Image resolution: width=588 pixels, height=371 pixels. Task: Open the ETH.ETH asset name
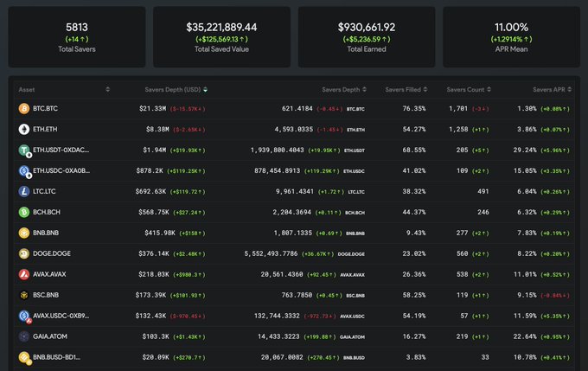45,129
